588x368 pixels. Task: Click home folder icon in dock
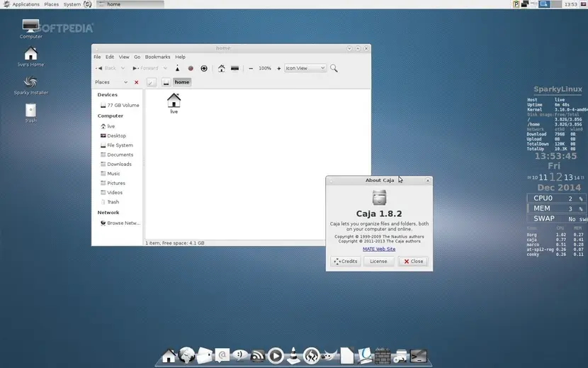[x=169, y=356]
